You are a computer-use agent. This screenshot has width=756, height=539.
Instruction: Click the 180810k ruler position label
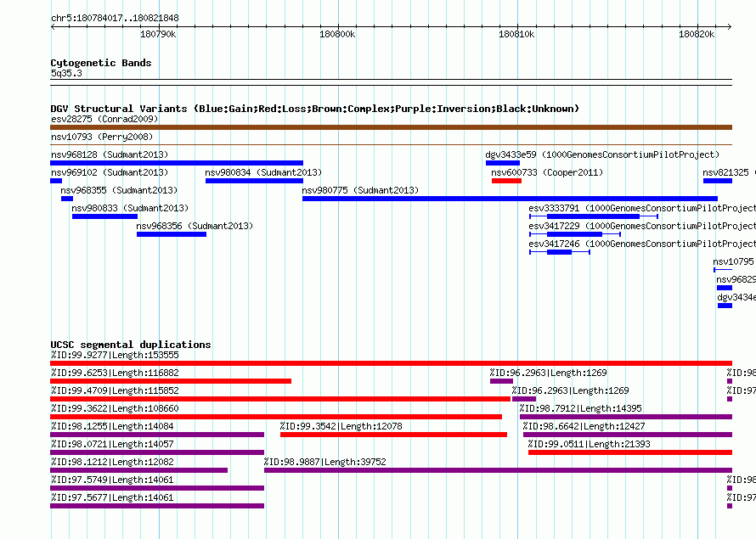[x=516, y=34]
